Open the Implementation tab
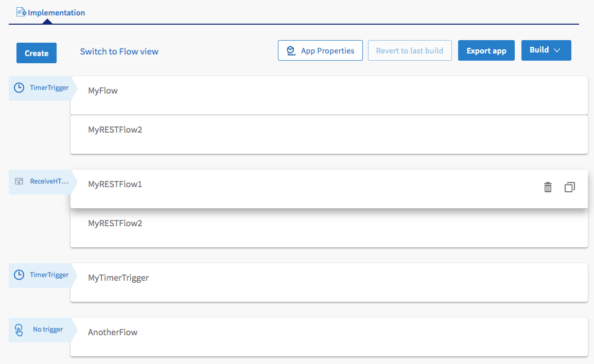This screenshot has width=594, height=364. coord(56,12)
